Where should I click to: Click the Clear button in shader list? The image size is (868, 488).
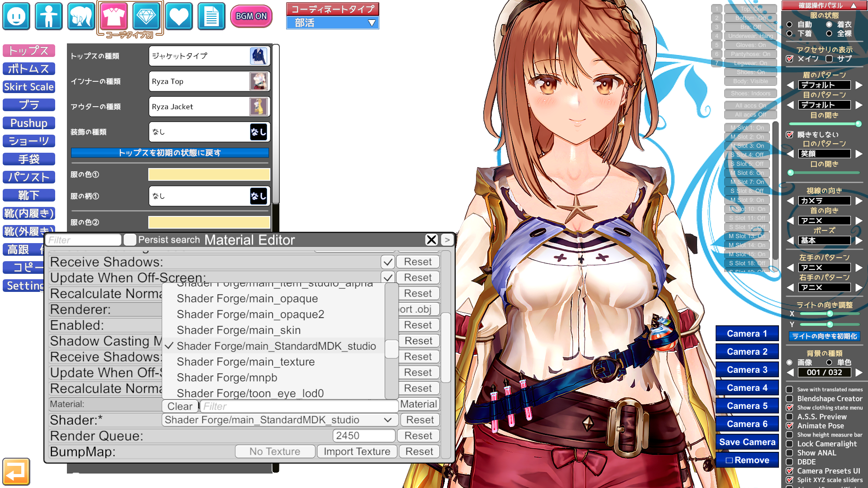coord(180,407)
